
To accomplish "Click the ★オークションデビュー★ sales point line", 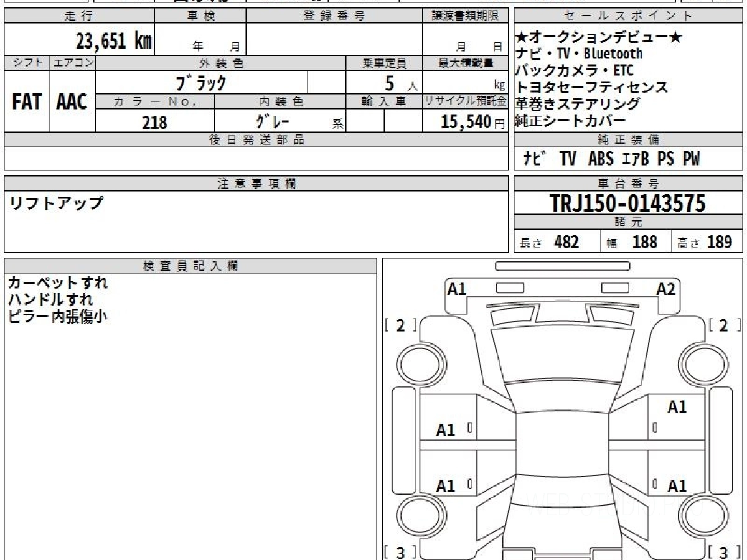I will tap(599, 38).
